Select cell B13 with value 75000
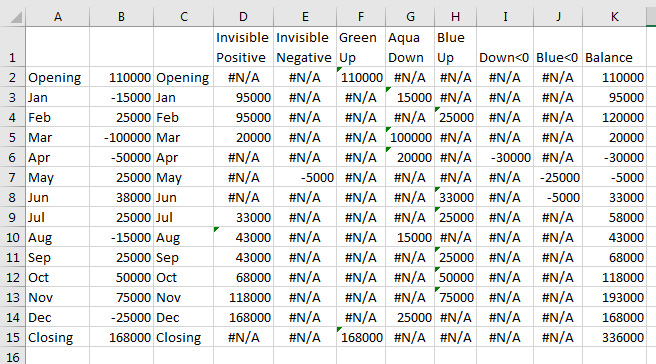 coord(121,297)
